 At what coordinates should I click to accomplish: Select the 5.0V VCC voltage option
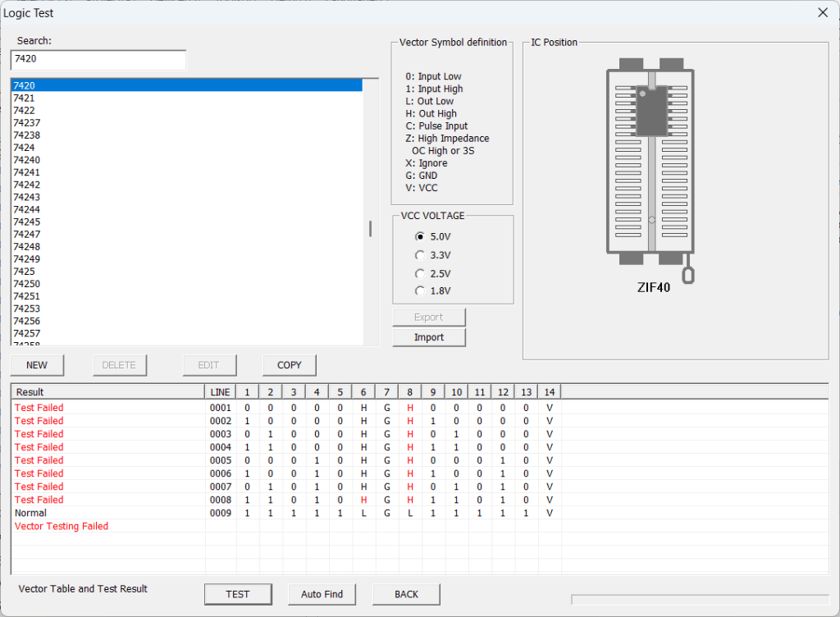[421, 236]
